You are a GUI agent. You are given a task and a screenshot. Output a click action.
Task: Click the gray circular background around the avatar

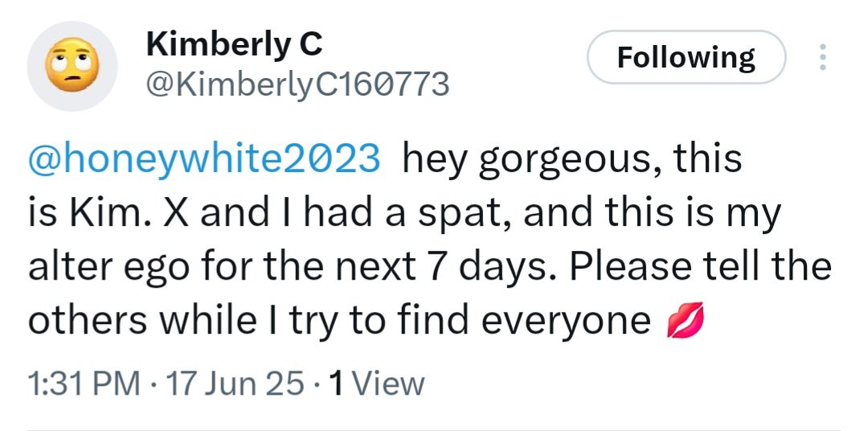pyautogui.click(x=72, y=66)
